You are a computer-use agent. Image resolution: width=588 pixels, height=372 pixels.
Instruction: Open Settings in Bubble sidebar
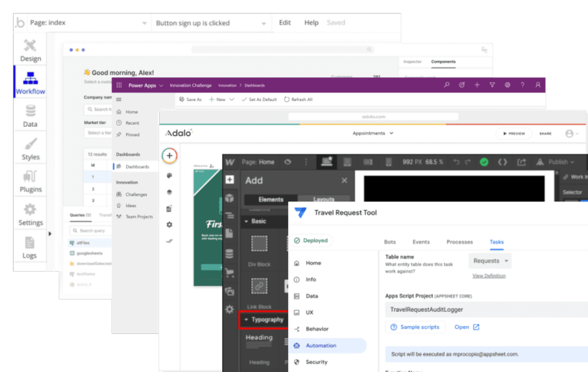pyautogui.click(x=30, y=214)
